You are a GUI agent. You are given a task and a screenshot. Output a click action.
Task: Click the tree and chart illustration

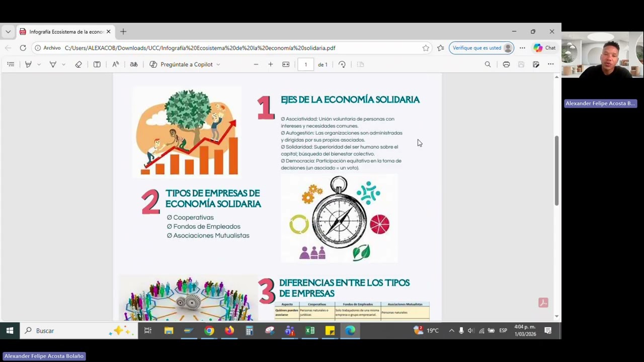click(187, 132)
